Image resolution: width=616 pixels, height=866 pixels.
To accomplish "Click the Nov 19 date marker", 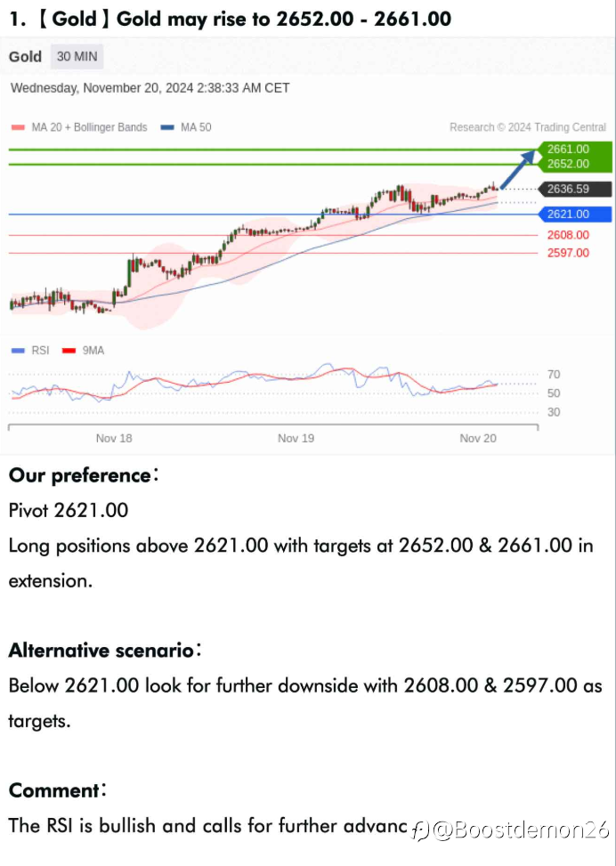I will tap(296, 438).
